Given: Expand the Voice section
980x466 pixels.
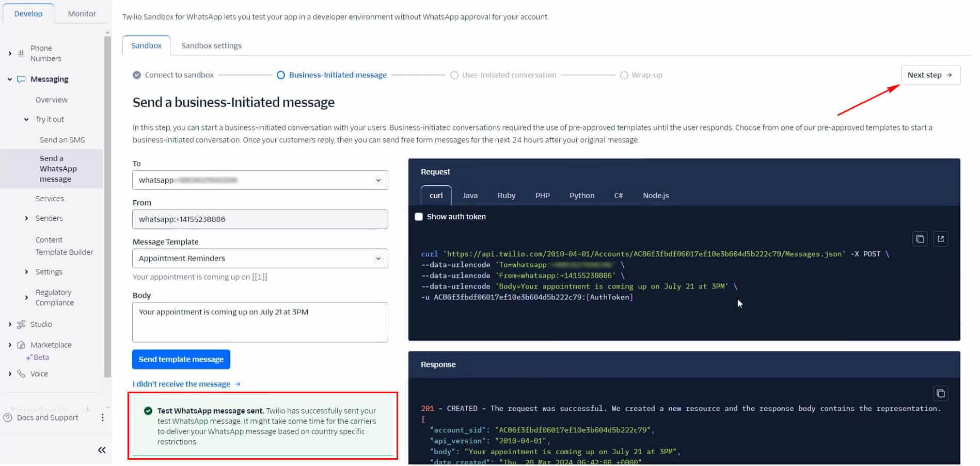Looking at the screenshot, I should [x=9, y=374].
